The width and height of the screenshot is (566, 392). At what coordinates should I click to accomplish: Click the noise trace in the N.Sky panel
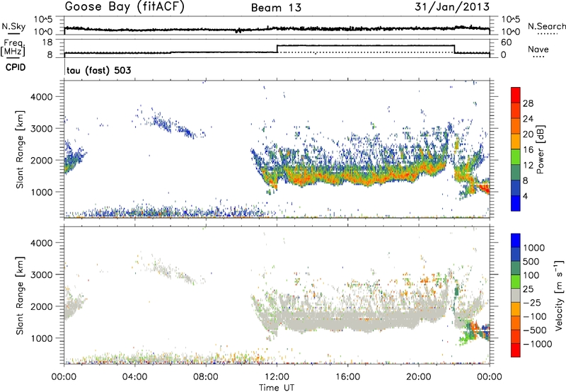[277, 29]
